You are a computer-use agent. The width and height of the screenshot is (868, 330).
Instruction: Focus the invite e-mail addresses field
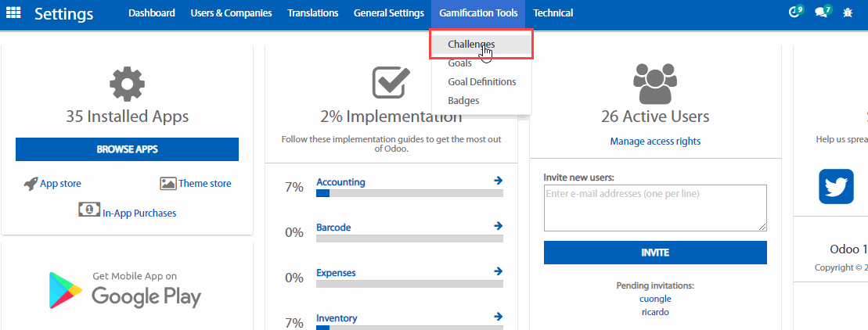click(654, 207)
